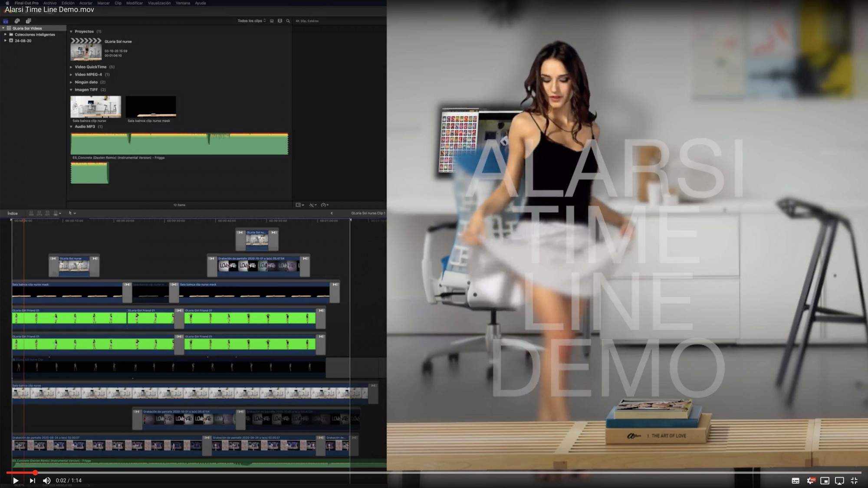
Task: Click append clip edit icon
Action: pyautogui.click(x=47, y=213)
